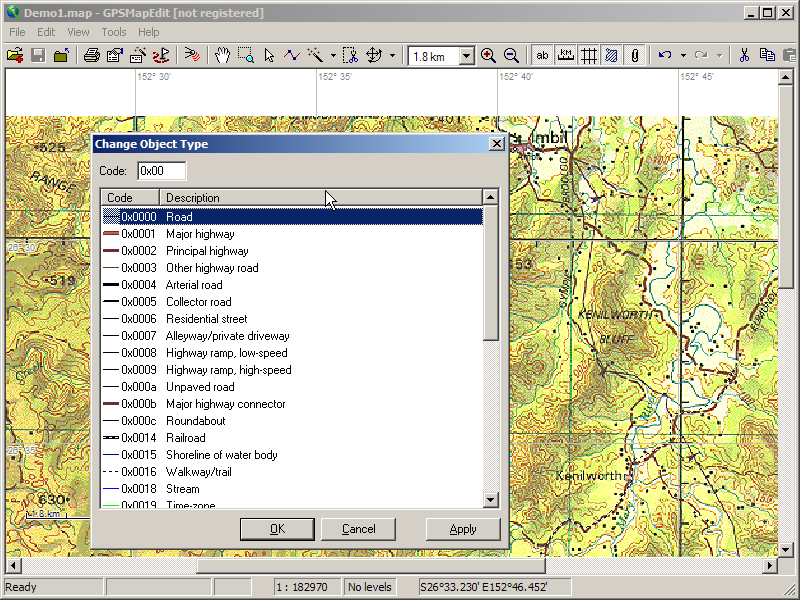Open the 1.8 km scale dropdown
This screenshot has height=600, width=800.
[x=466, y=57]
